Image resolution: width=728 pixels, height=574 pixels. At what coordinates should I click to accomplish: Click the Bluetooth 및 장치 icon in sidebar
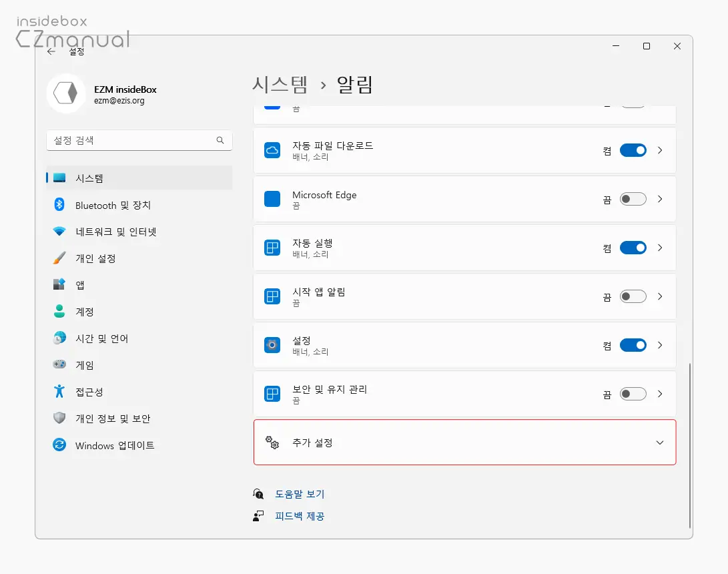click(59, 205)
